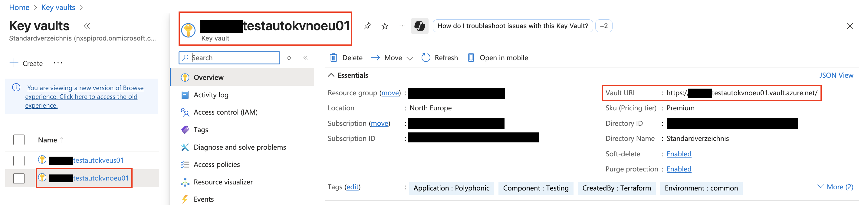Expand the Move dropdown chevron
The height and width of the screenshot is (205, 868).
409,58
